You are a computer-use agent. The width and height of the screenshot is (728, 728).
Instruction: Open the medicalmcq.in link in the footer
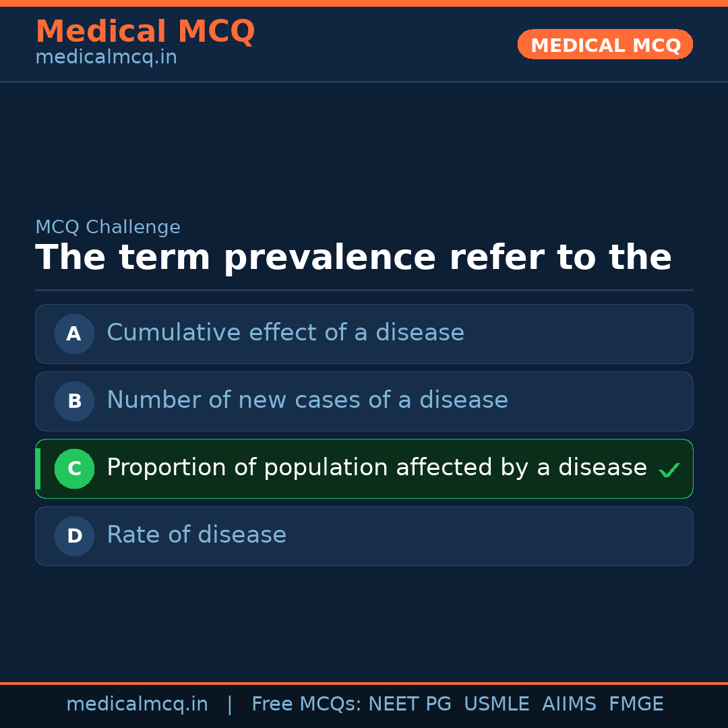pyautogui.click(x=137, y=704)
